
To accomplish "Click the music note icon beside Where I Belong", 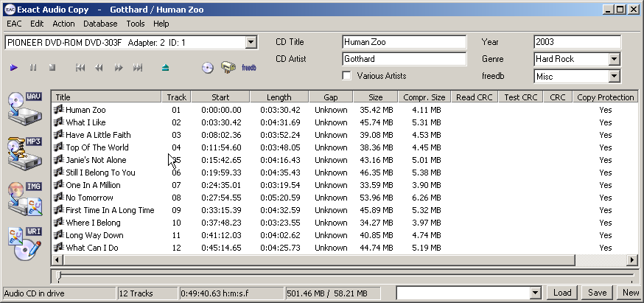I will pos(59,223).
